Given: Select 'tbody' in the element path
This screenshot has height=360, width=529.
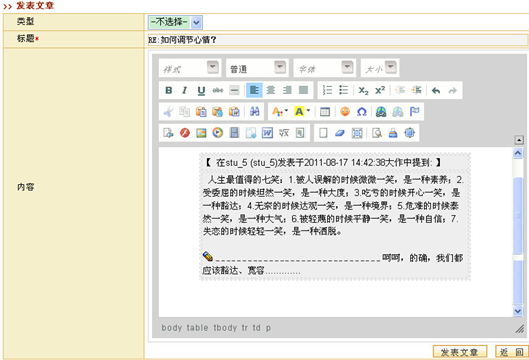Looking at the screenshot, I should pos(225,328).
